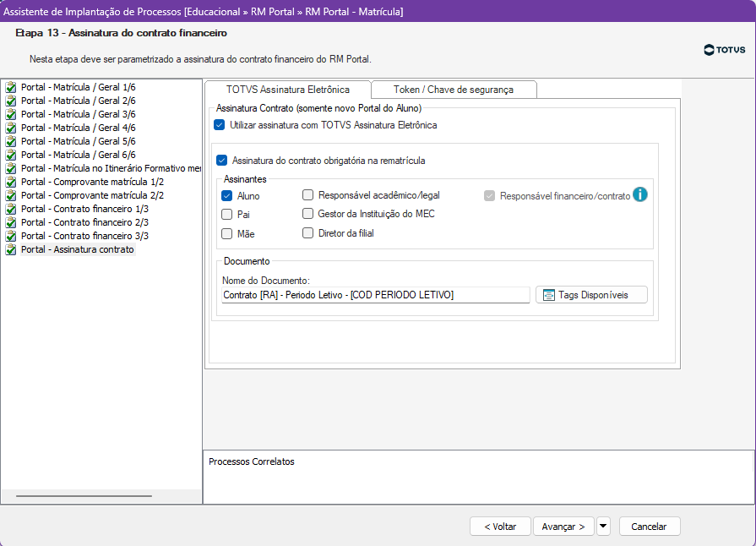Viewport: 756px width, 546px height.
Task: Click the checklist icon of Comprovante matrícula 1/2
Action: [11, 182]
